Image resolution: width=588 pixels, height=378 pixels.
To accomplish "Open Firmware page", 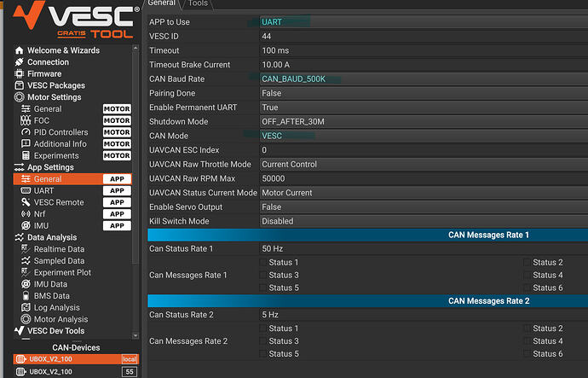I will [72, 73].
